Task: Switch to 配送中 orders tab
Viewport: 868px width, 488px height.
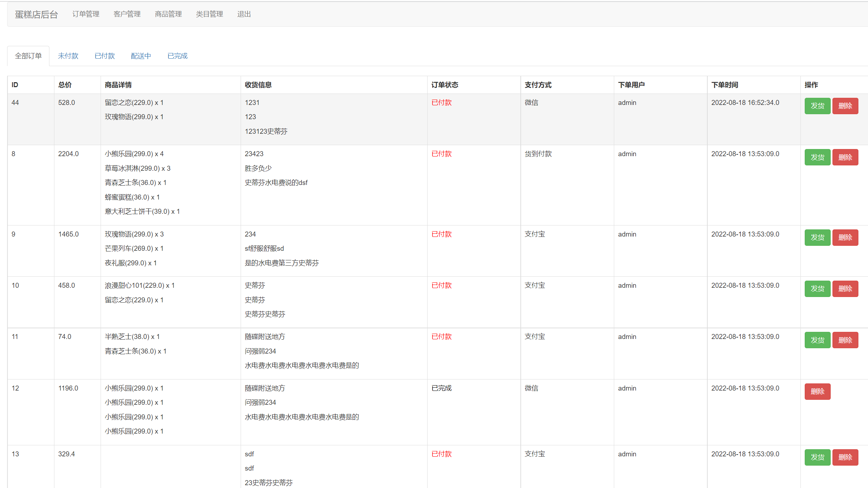Action: click(x=141, y=56)
